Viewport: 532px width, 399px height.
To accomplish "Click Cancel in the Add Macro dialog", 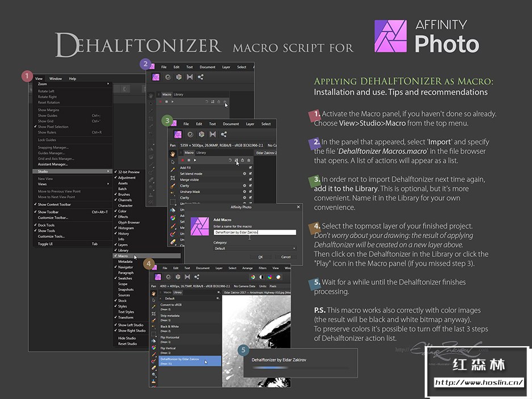I will pyautogui.click(x=286, y=257).
